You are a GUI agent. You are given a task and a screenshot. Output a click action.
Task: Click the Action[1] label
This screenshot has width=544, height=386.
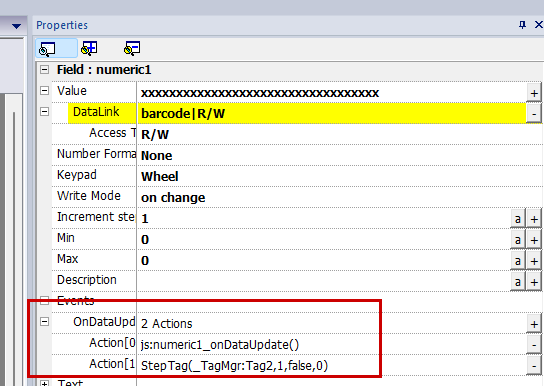click(112, 364)
